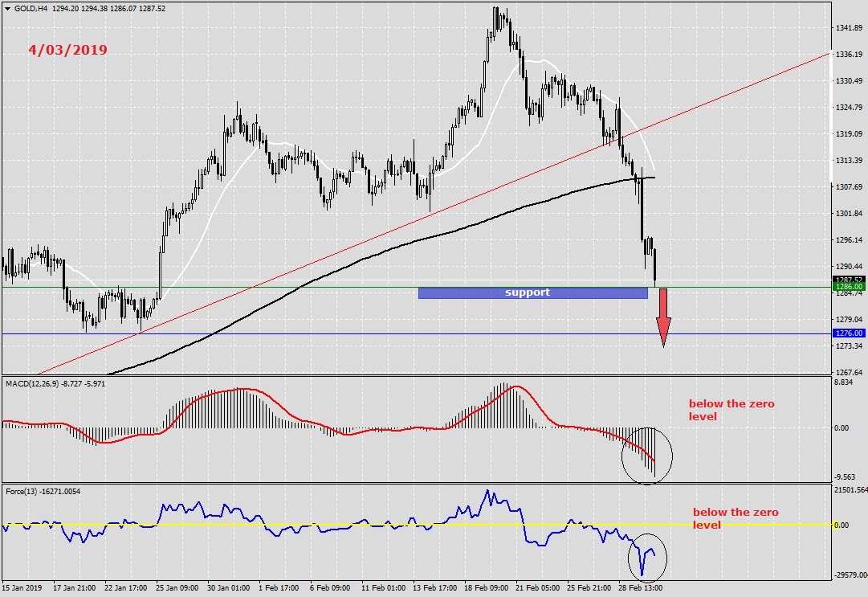
Task: Click the 15 Jan 2019 time axis label
Action: tap(22, 587)
